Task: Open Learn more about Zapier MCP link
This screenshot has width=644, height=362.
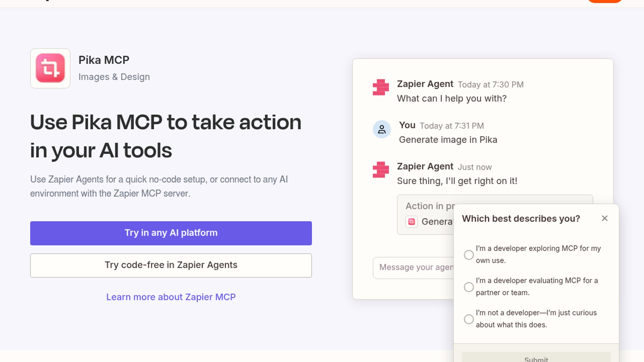Action: point(171,297)
